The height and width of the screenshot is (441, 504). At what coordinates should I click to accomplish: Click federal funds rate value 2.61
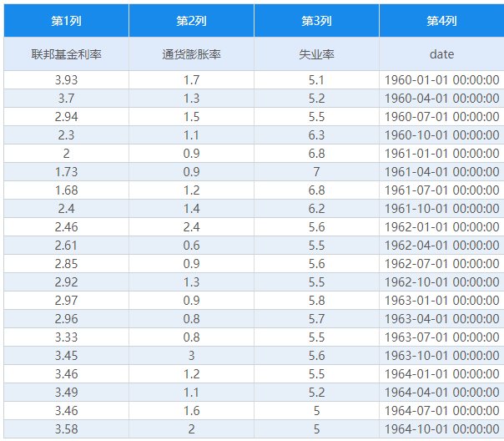click(66, 245)
